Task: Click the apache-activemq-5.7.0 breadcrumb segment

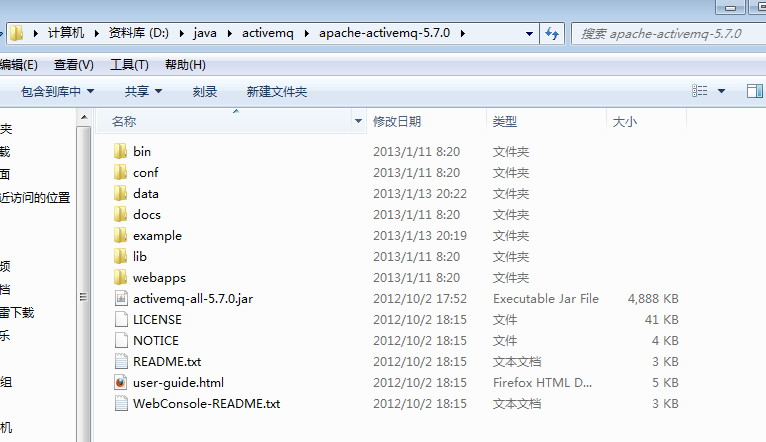Action: [384, 33]
